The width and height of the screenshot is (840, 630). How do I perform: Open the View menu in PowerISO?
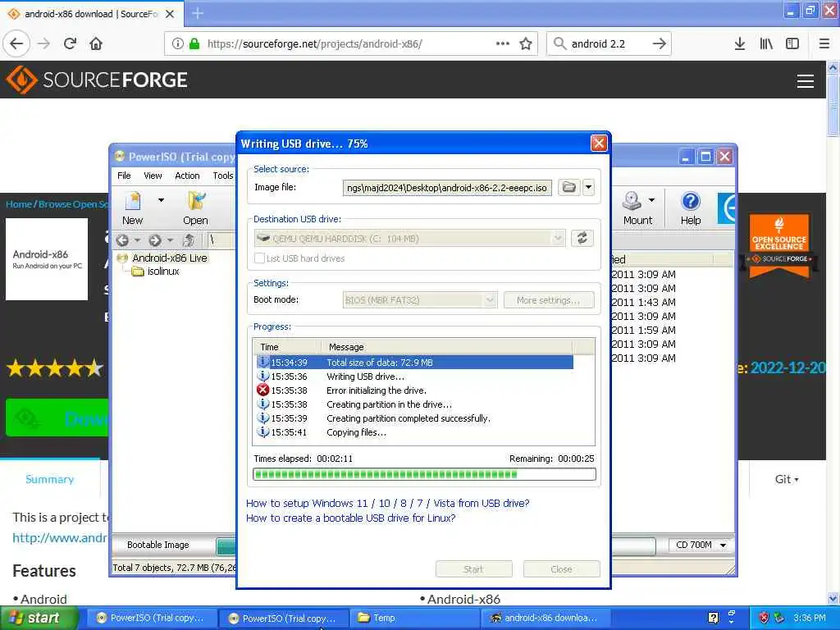[x=153, y=176]
